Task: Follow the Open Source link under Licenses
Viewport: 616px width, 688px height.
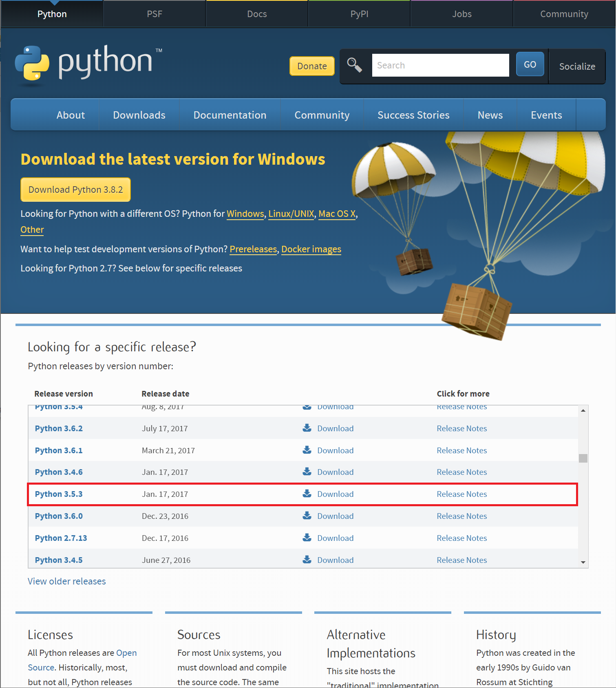Action: [126, 653]
